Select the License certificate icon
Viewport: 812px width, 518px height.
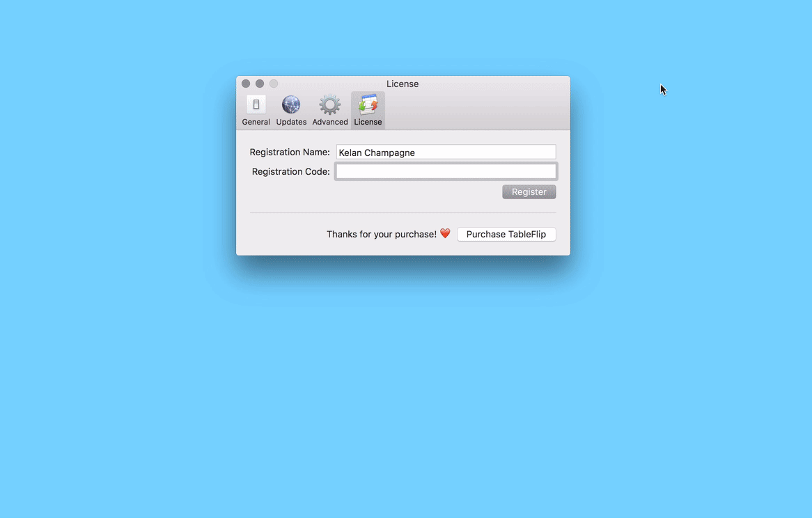[368, 105]
